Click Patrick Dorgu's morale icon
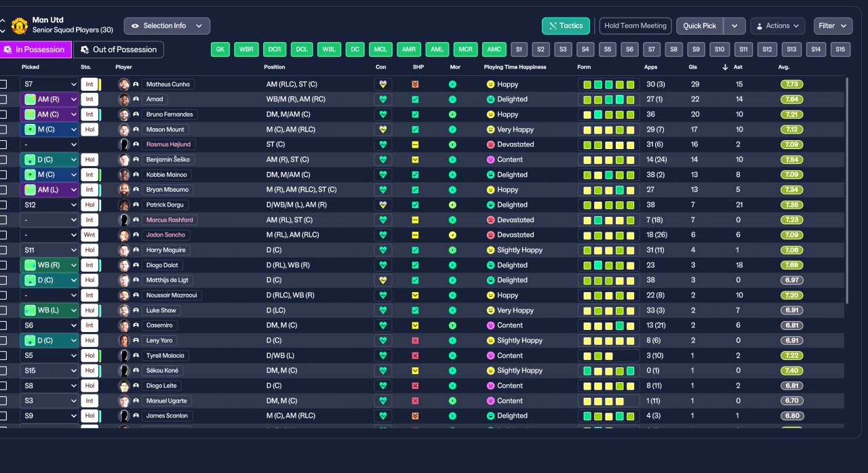This screenshot has width=868, height=473. 452,205
